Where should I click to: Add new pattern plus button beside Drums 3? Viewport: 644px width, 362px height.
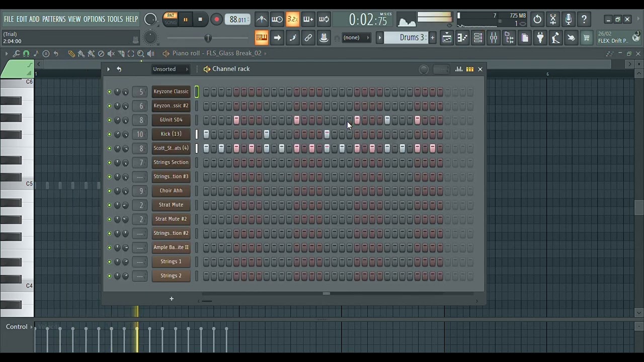[432, 38]
